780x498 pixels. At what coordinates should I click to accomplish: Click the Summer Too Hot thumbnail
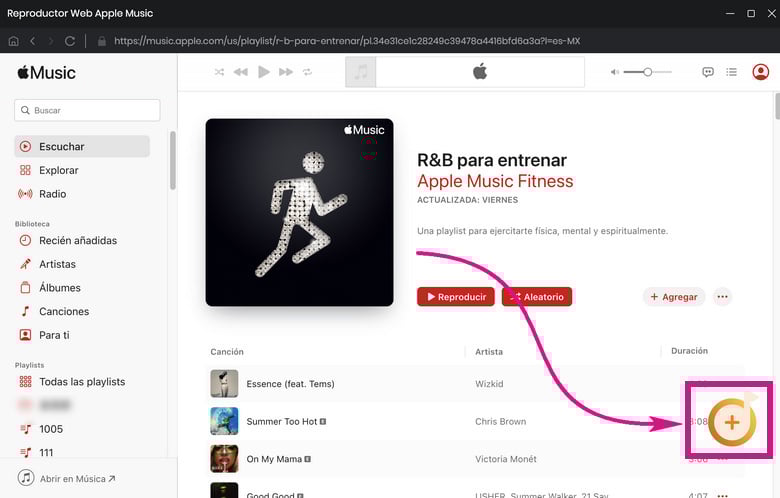click(x=224, y=421)
